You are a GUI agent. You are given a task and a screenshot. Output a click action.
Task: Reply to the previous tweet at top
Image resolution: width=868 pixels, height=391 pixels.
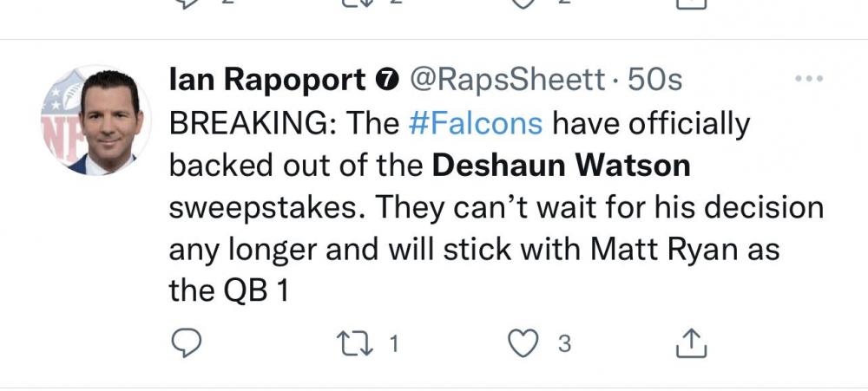187,3
